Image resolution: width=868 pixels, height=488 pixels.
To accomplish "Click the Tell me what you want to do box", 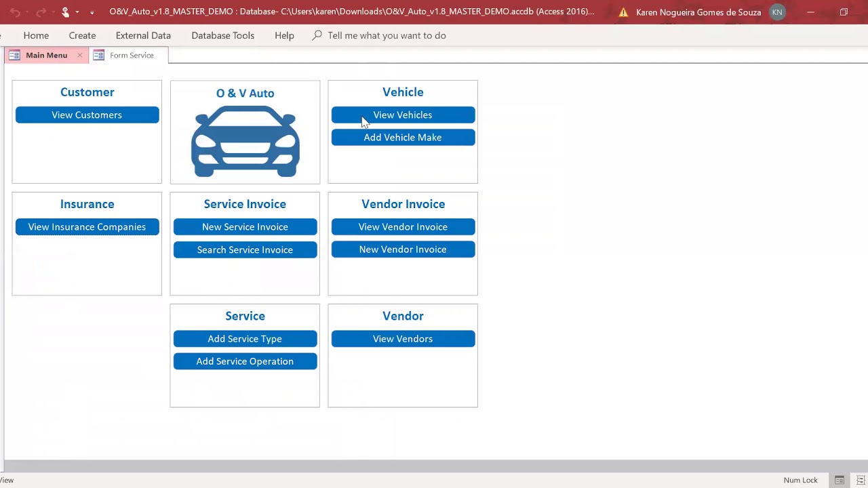I will tap(387, 35).
